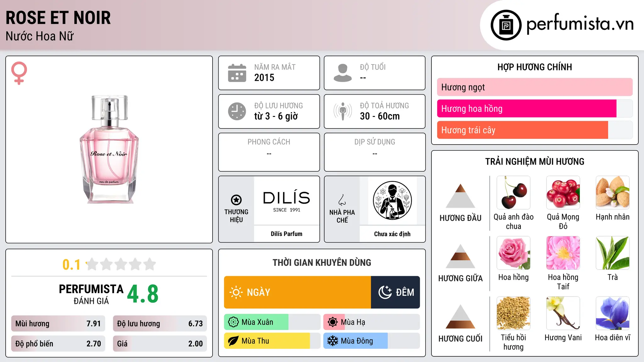Click the Độ phổ biến 2.70 score row
The width and height of the screenshot is (644, 362).
(x=58, y=344)
